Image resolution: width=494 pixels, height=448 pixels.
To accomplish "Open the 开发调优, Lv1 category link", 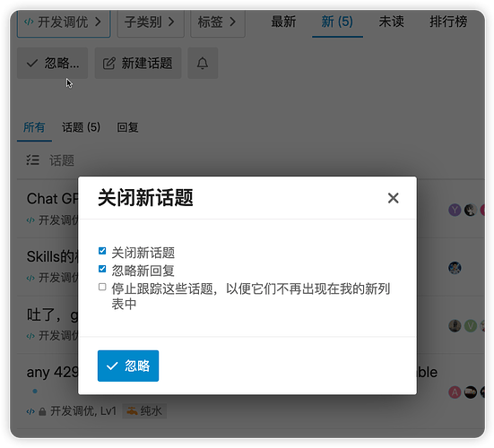I will click(72, 411).
